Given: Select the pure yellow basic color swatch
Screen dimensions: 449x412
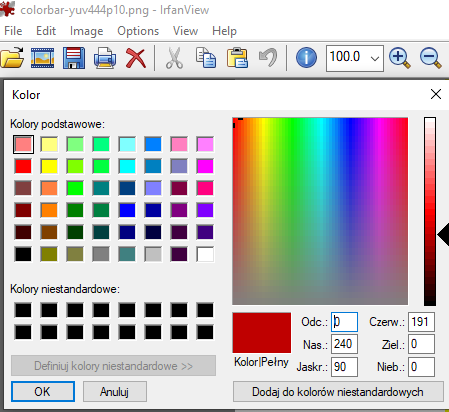Looking at the screenshot, I should tap(49, 166).
